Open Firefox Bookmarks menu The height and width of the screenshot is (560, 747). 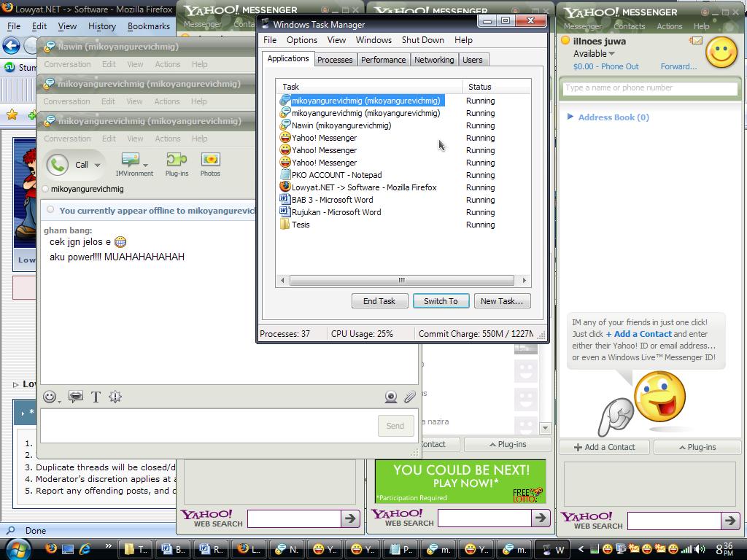pyautogui.click(x=149, y=26)
